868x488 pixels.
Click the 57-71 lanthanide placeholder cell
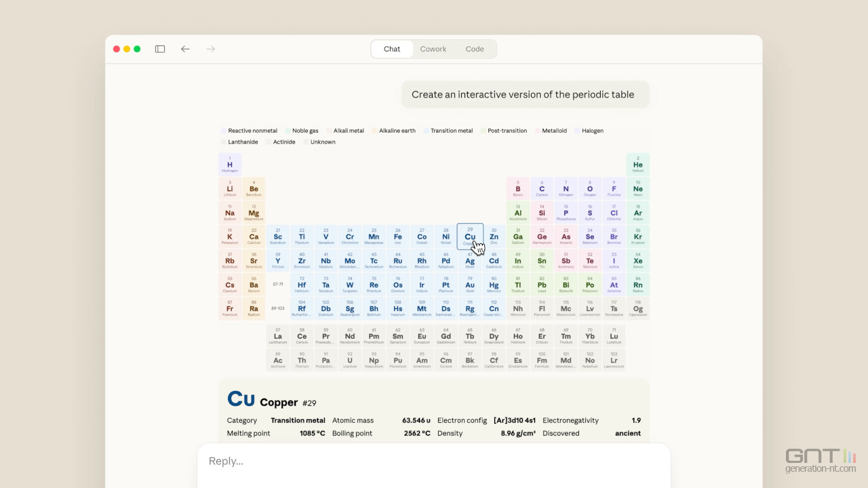(x=278, y=285)
